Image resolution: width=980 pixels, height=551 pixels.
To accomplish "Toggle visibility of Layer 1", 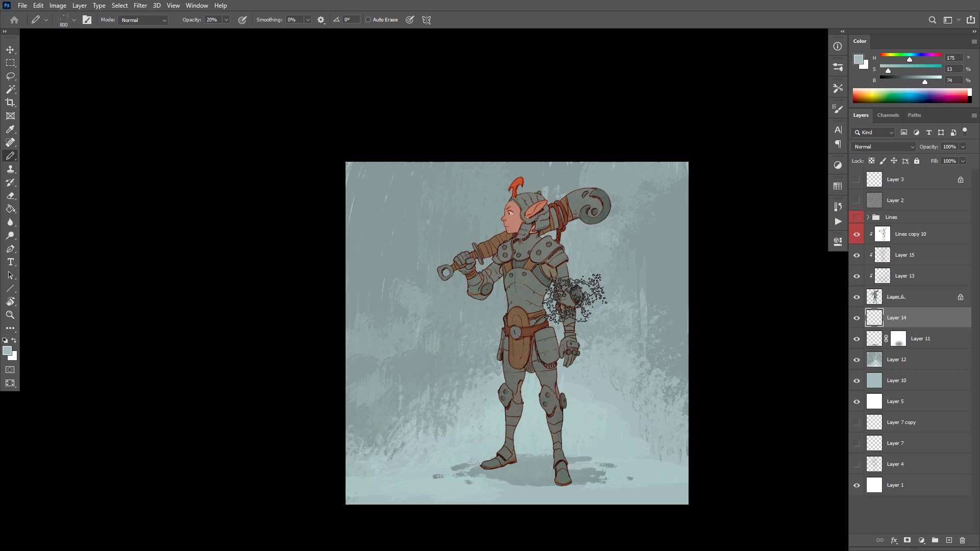I will [x=856, y=485].
